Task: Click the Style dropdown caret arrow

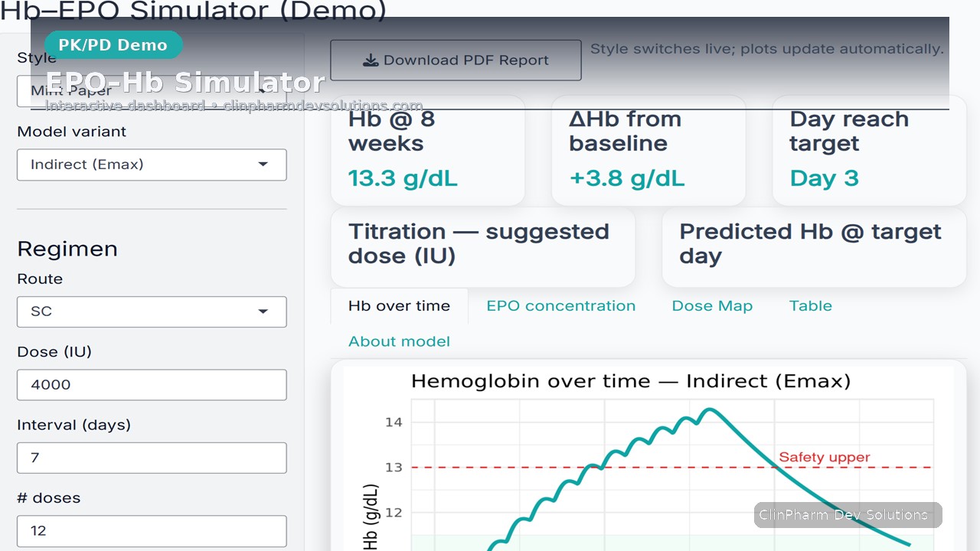Action: tap(263, 91)
